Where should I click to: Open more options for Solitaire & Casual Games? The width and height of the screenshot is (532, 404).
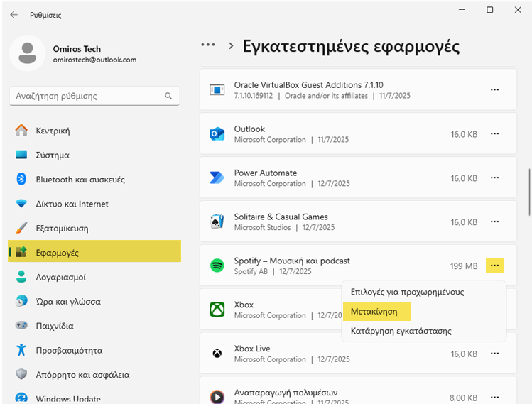click(x=494, y=222)
